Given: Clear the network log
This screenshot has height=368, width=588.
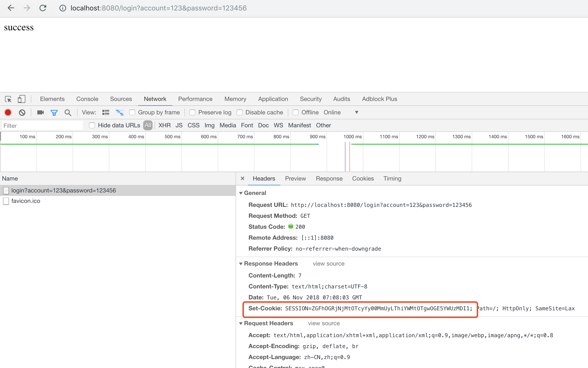Looking at the screenshot, I should [22, 112].
